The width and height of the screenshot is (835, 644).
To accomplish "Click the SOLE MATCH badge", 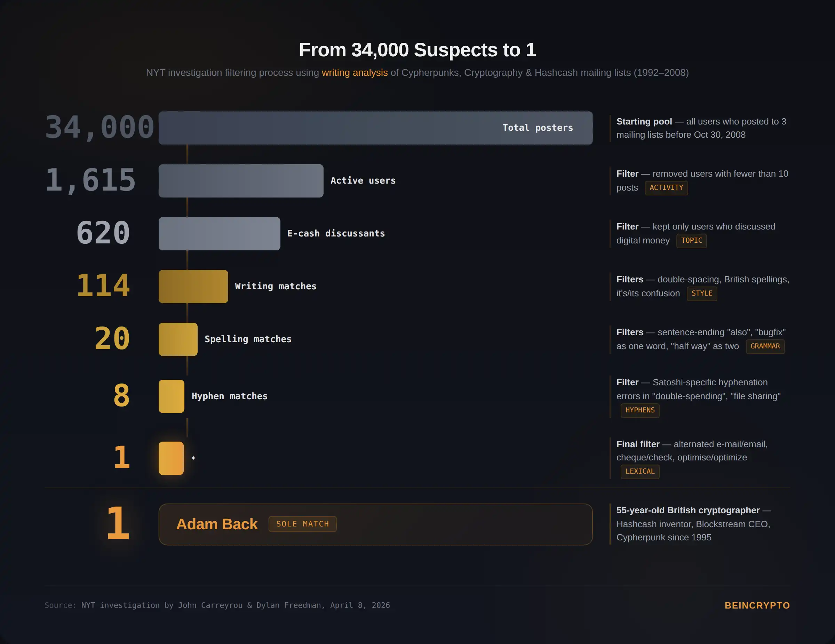I will tap(302, 524).
